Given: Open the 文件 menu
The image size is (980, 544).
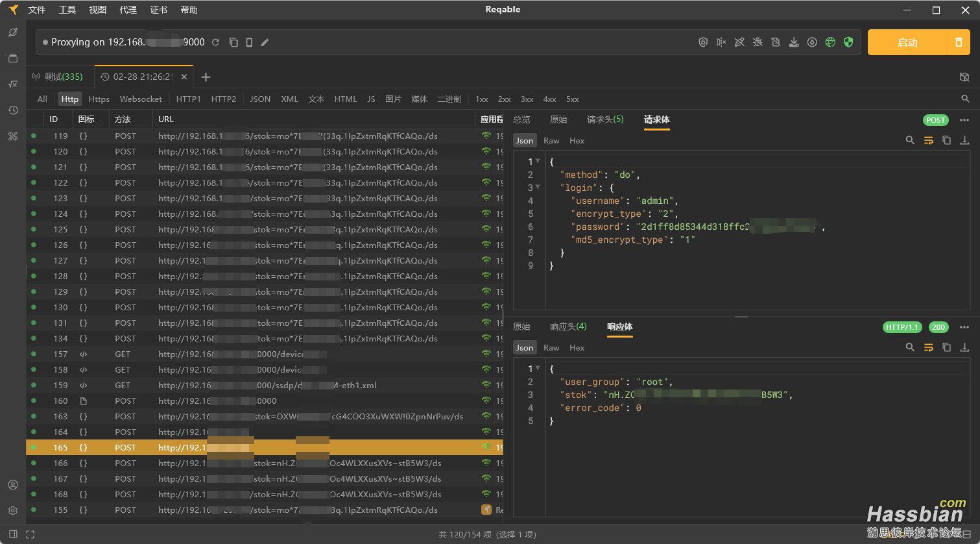Looking at the screenshot, I should pyautogui.click(x=37, y=10).
